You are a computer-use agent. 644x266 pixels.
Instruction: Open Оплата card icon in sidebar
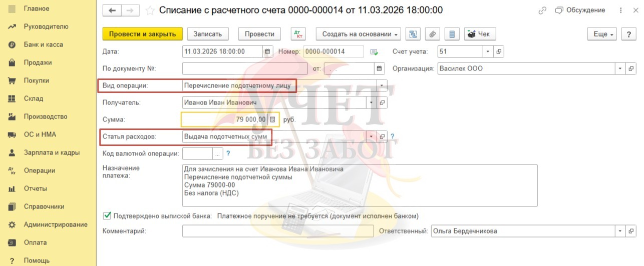coord(12,242)
